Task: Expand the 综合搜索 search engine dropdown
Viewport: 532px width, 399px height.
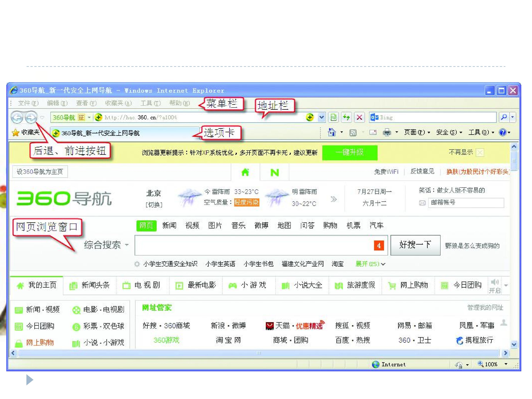Action: (x=106, y=245)
